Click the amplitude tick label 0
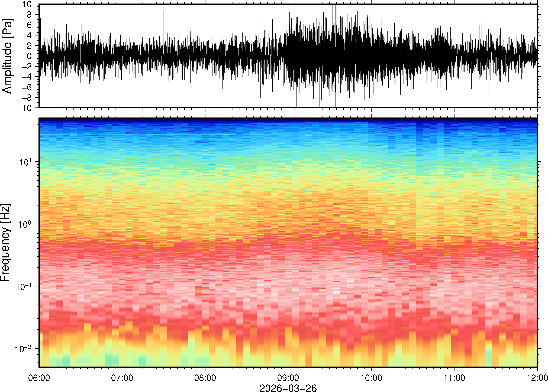This screenshot has width=548, height=392. [x=29, y=56]
